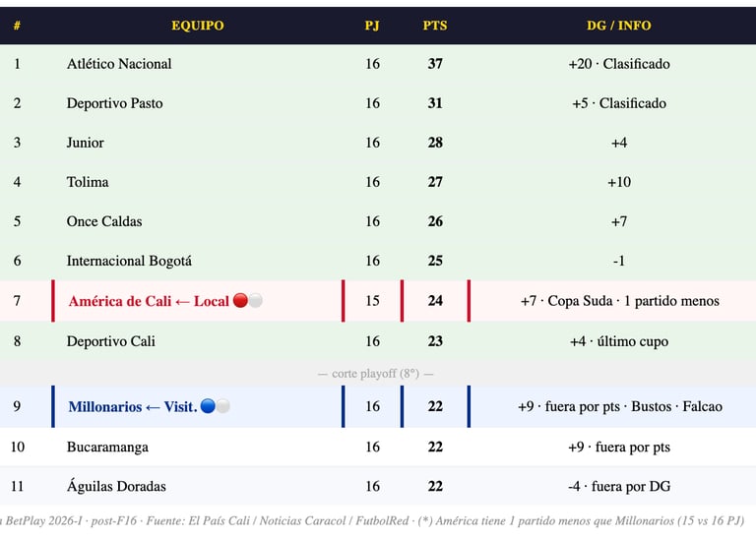Click the source footnote text at bottom
756x539 pixels.
[x=374, y=519]
